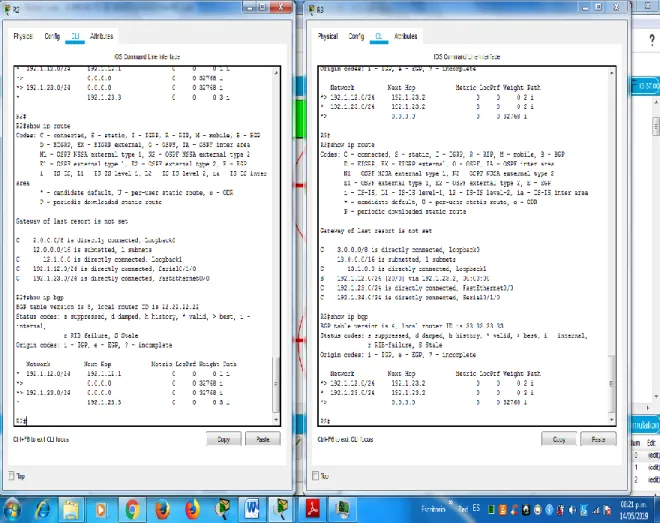Open the monitor application icon after Adobe Reader
This screenshot has height=523, width=660.
pyautogui.click(x=343, y=510)
